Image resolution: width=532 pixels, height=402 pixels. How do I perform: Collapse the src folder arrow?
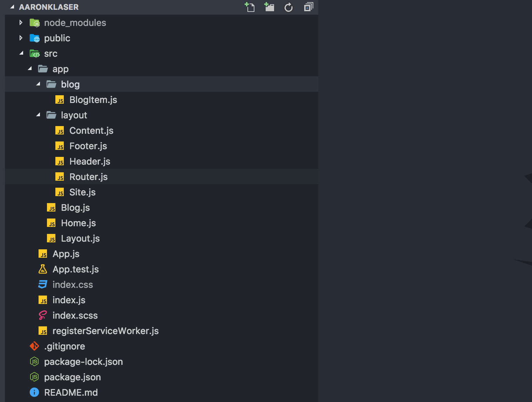21,53
